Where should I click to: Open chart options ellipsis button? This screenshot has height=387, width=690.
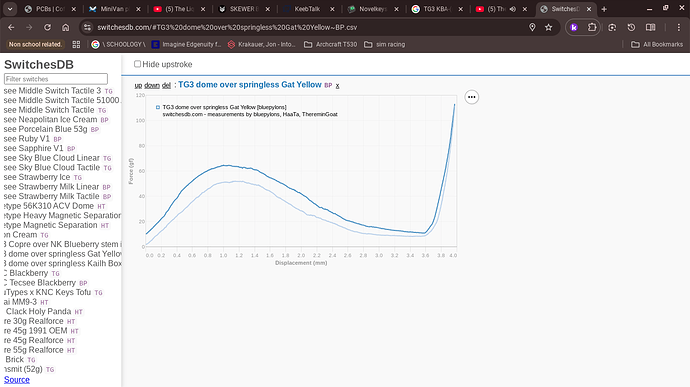pos(471,97)
